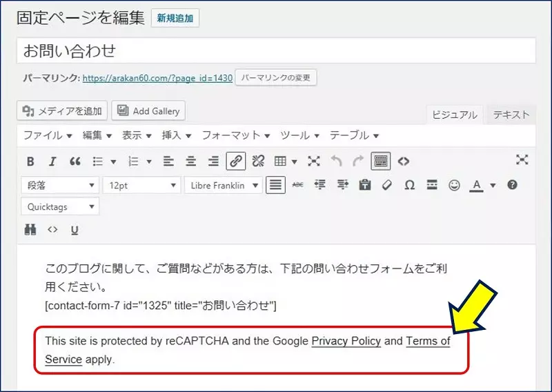
Task: Toggle justify text alignment
Action: click(x=275, y=185)
